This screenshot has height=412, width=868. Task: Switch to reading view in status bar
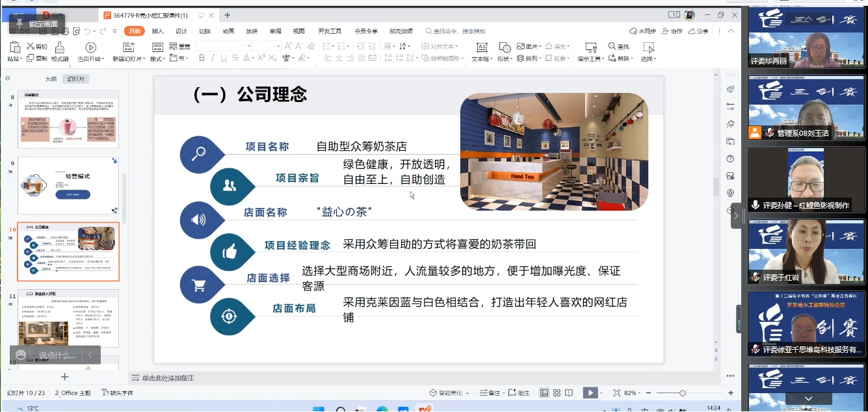[569, 393]
